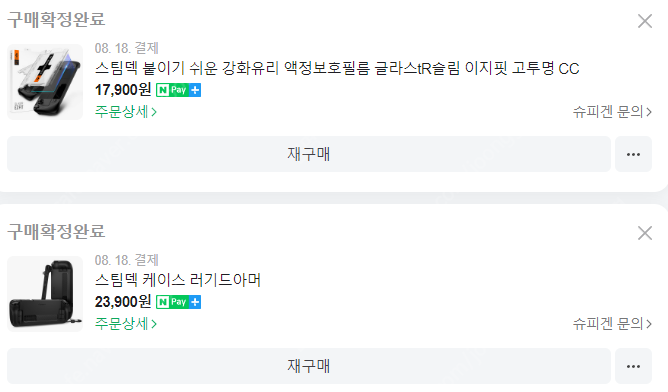Click the 17,900원 price text
The image size is (668, 392).
123,90
